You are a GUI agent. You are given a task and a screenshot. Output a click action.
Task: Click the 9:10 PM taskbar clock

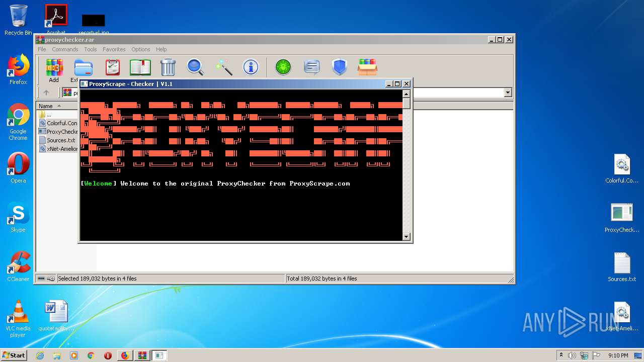(x=618, y=355)
